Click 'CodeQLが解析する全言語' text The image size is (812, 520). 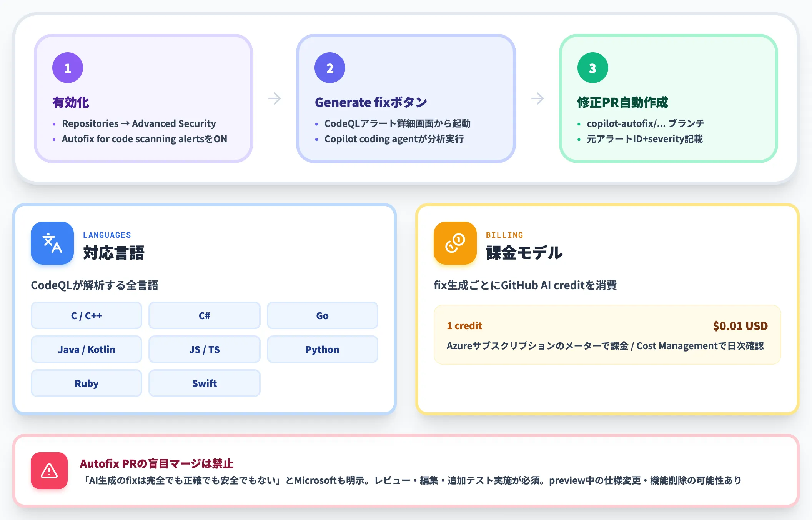tap(95, 285)
